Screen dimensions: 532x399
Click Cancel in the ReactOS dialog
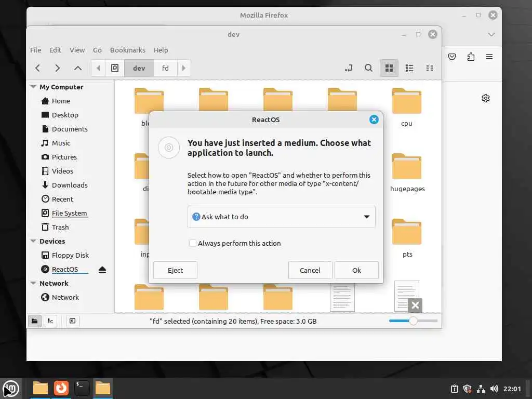pos(310,270)
